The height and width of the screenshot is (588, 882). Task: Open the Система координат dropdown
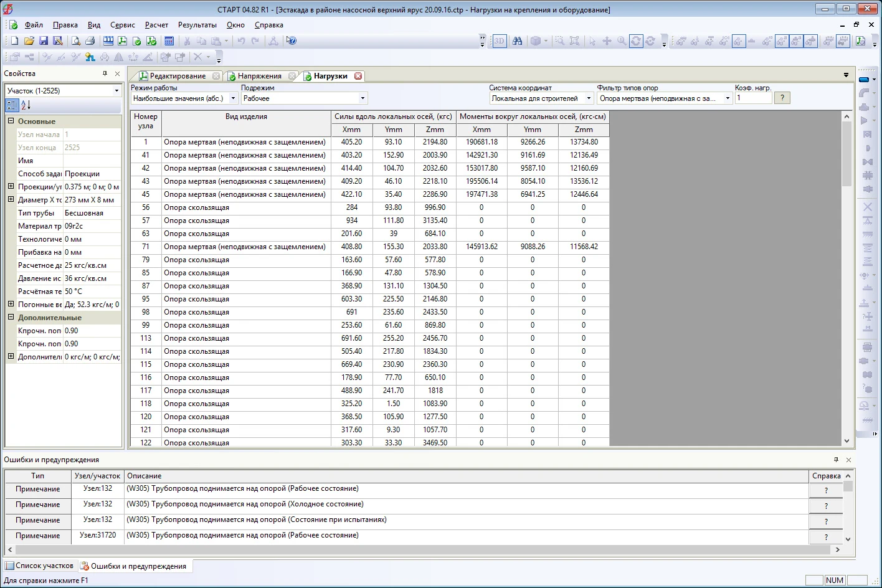click(x=589, y=98)
